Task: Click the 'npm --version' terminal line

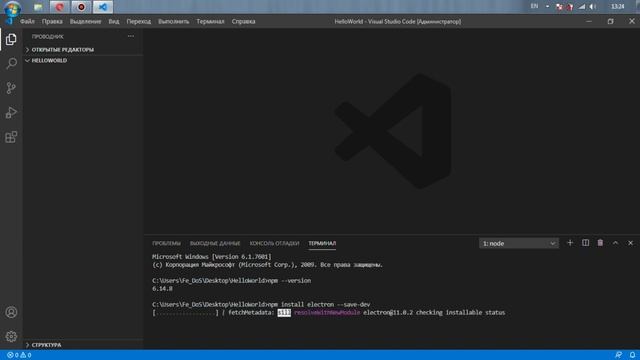Action: [x=231, y=281]
